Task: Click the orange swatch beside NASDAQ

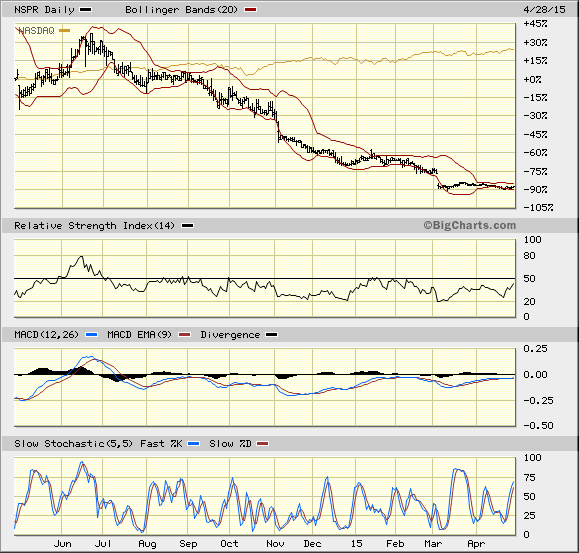Action: point(65,31)
